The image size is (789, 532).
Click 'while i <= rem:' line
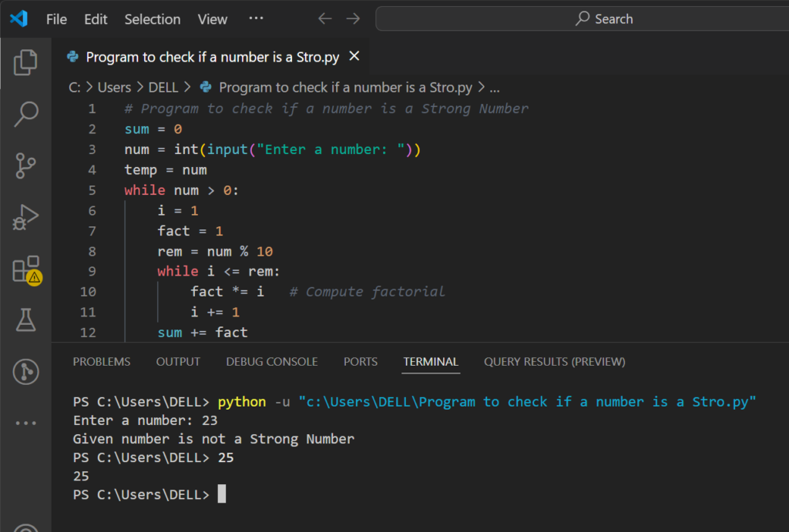pyautogui.click(x=218, y=272)
